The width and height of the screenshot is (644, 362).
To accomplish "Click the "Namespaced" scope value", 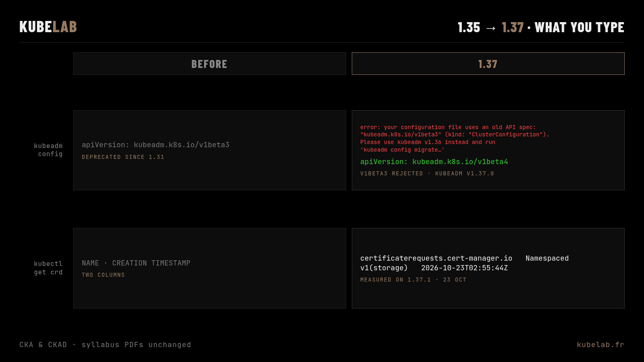I will 547,258.
